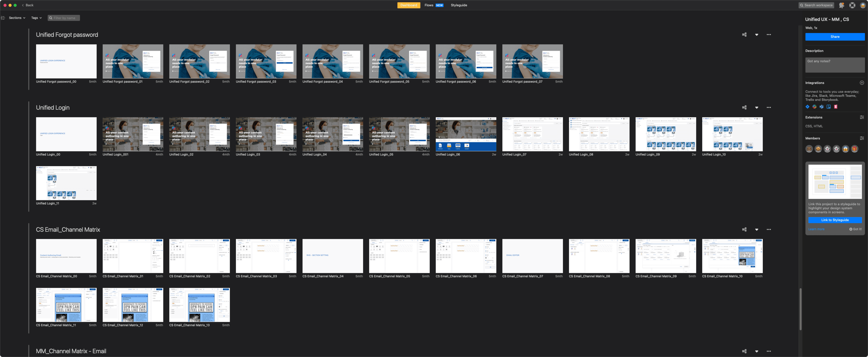Dismiss styleguide tip with Got it!
The image size is (868, 357).
(855, 229)
